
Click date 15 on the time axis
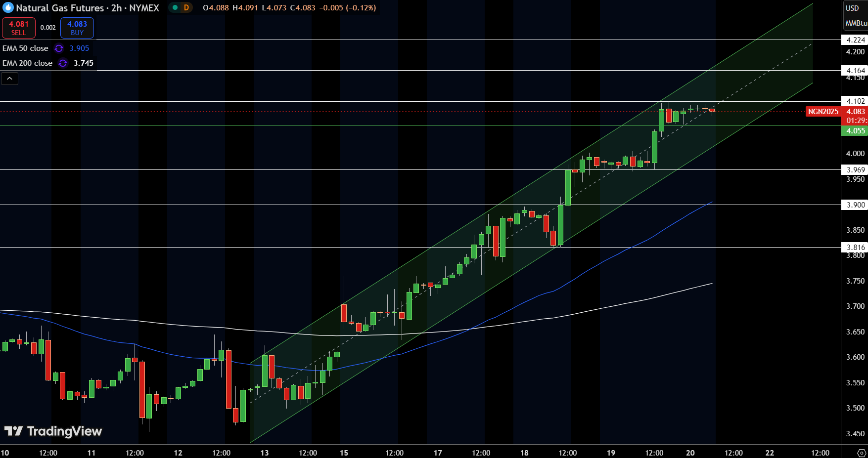[x=344, y=453]
